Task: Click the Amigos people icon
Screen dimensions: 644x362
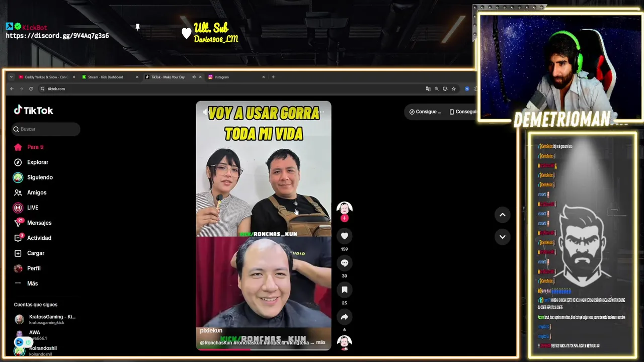Action: (18, 193)
